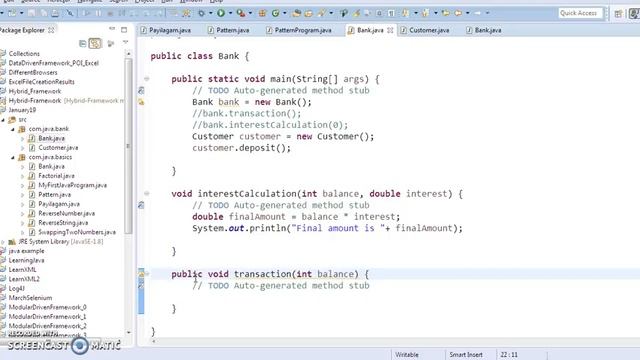Collapse all in Package Explorer

[82, 43]
